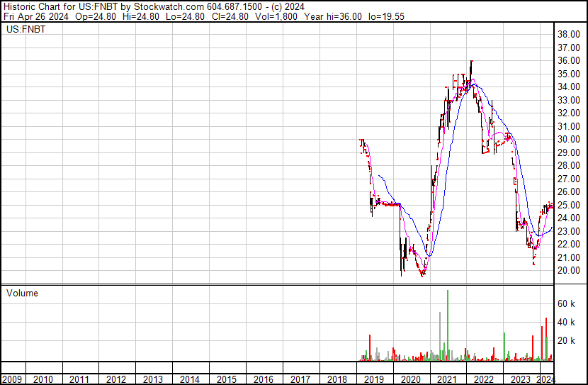Viewport: 588px width, 385px height.
Task: Click the 25.00 price axis label
Action: [569, 205]
